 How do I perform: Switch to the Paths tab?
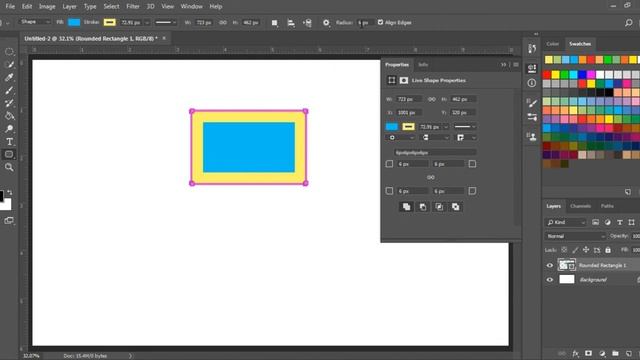[x=607, y=206]
